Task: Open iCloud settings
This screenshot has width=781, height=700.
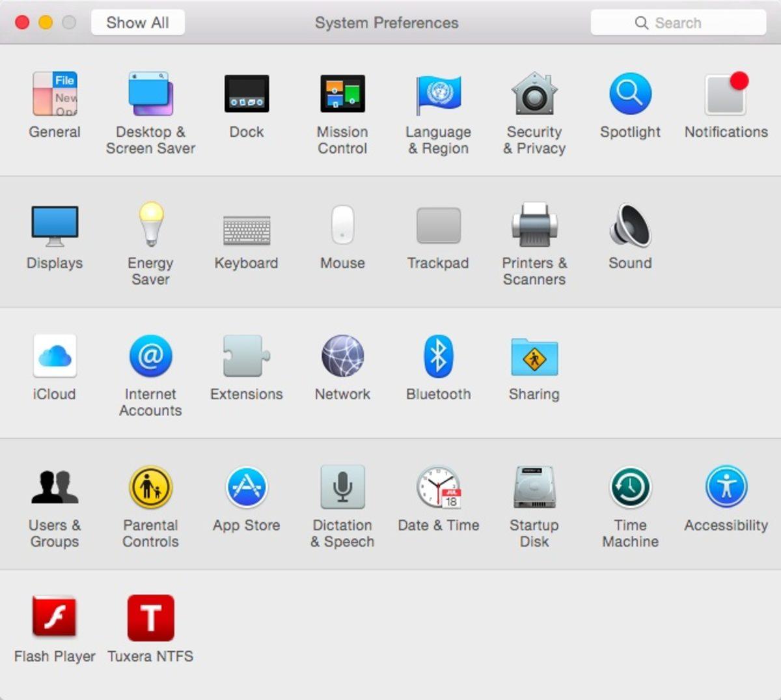Action: pos(55,356)
